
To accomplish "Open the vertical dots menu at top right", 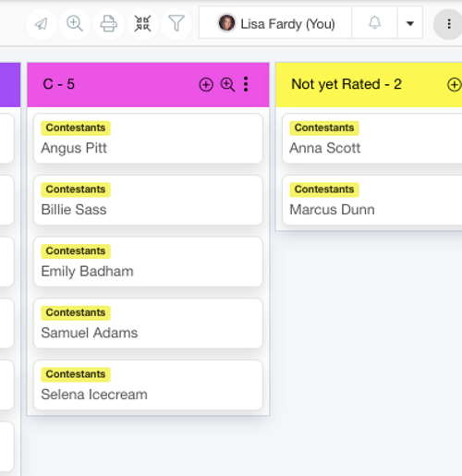I will (449, 24).
